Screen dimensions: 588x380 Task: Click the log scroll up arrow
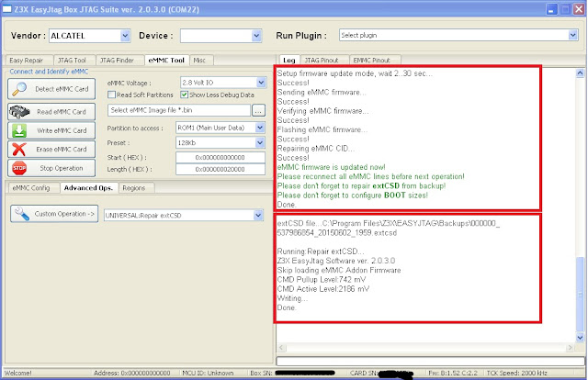(x=580, y=73)
